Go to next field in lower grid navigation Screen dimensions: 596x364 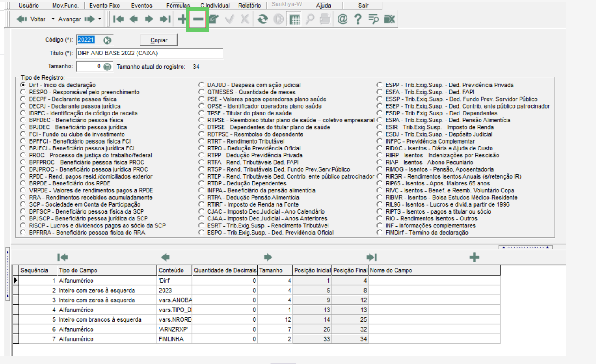click(268, 257)
